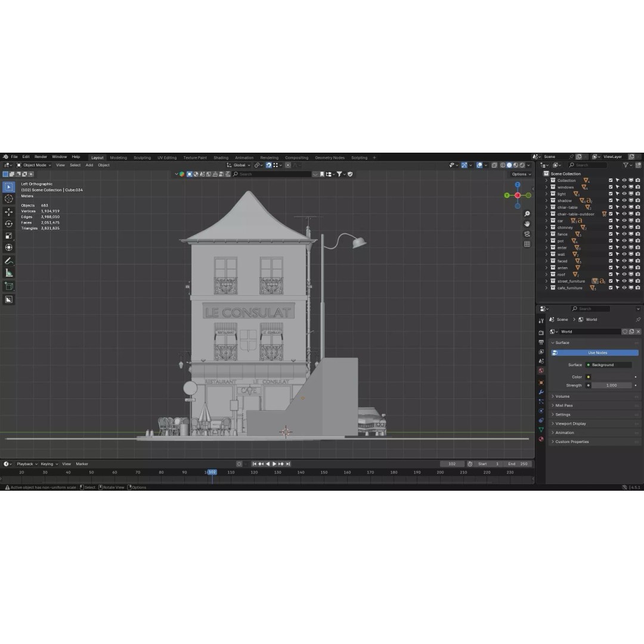Toggle the camera view icon in viewport
Image resolution: width=644 pixels, height=644 pixels.
pyautogui.click(x=527, y=234)
